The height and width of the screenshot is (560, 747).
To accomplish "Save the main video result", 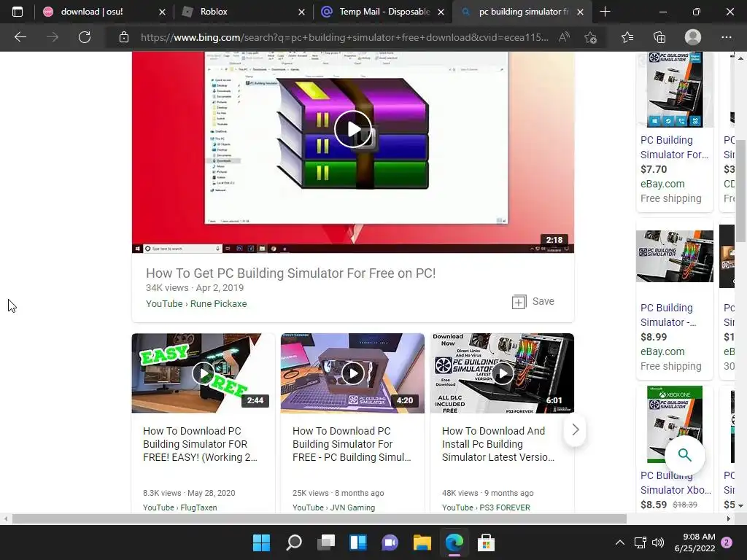I will (x=533, y=301).
